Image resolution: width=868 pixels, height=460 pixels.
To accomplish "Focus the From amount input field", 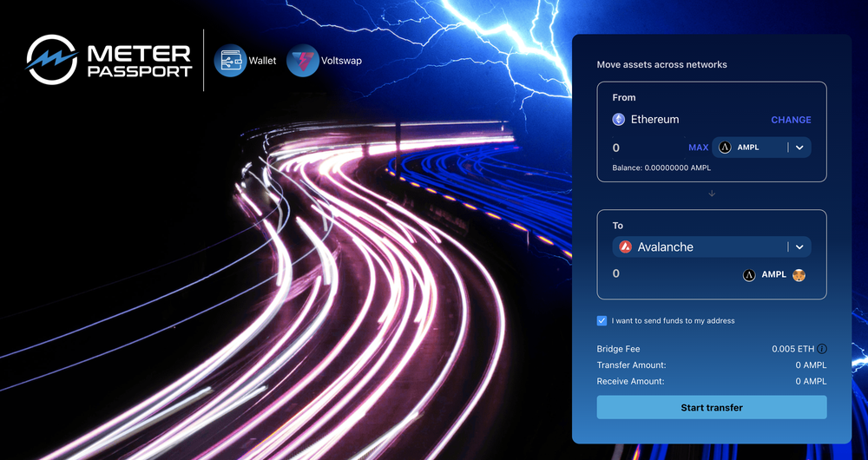I will click(x=648, y=148).
